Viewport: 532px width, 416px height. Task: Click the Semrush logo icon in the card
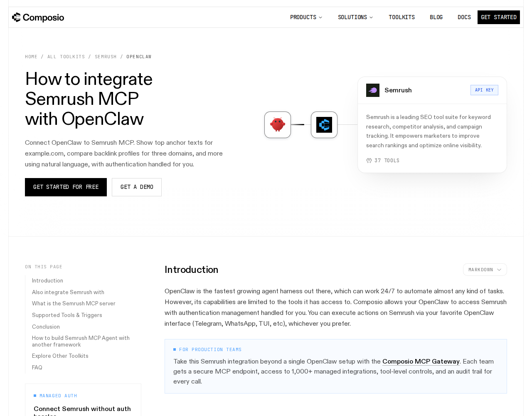tap(373, 90)
